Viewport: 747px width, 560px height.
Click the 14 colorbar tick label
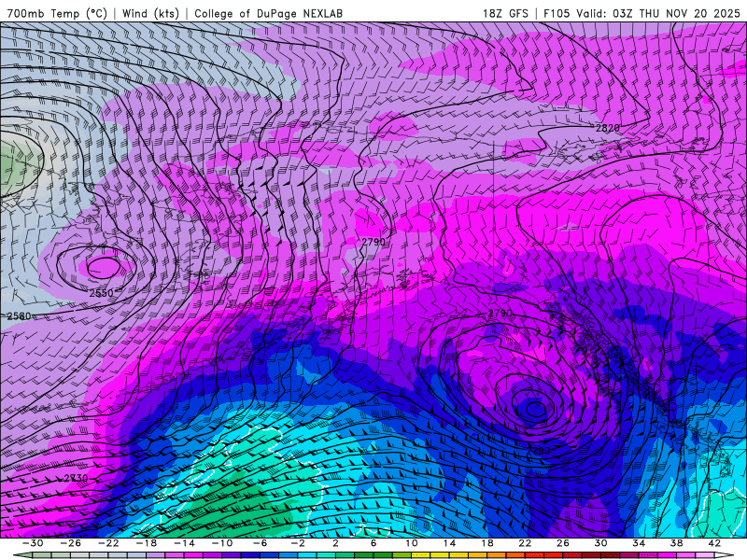coord(449,543)
